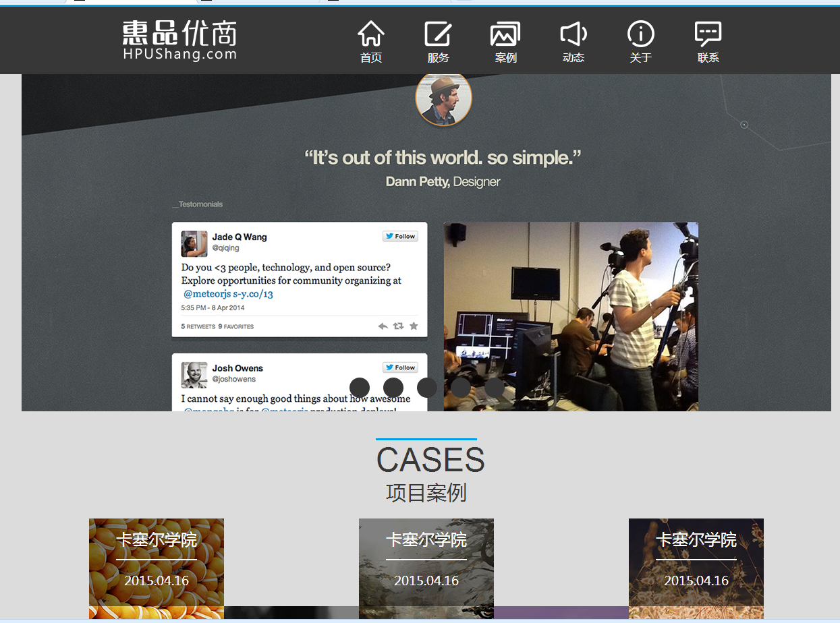Click the 惠品优商 HPUShang.com logo
Viewport: 840px width, 623px height.
[179, 40]
